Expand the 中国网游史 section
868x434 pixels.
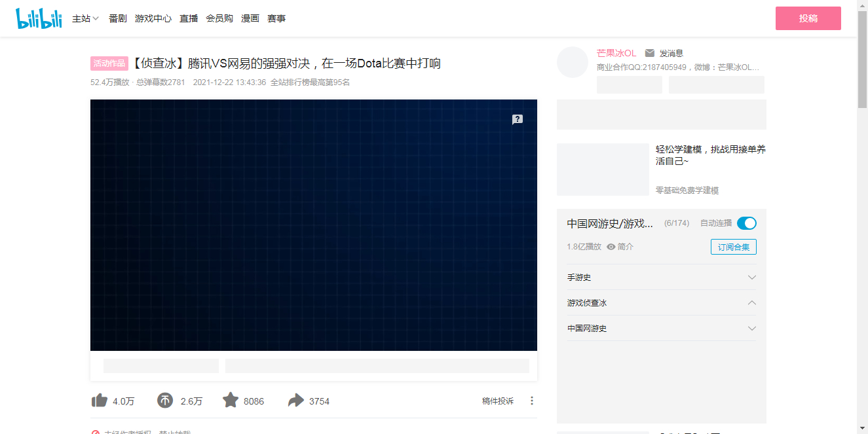[x=662, y=329]
